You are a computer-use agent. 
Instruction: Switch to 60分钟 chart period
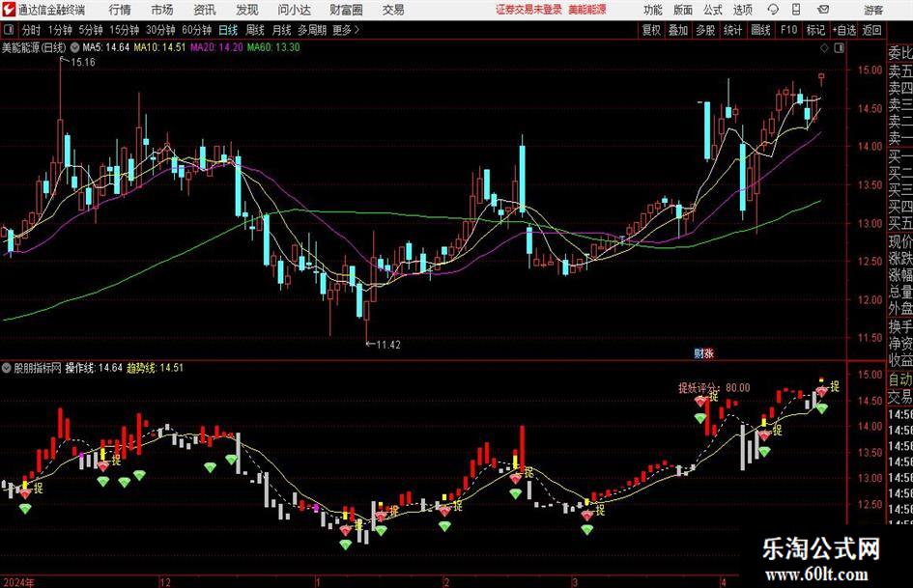pos(196,30)
